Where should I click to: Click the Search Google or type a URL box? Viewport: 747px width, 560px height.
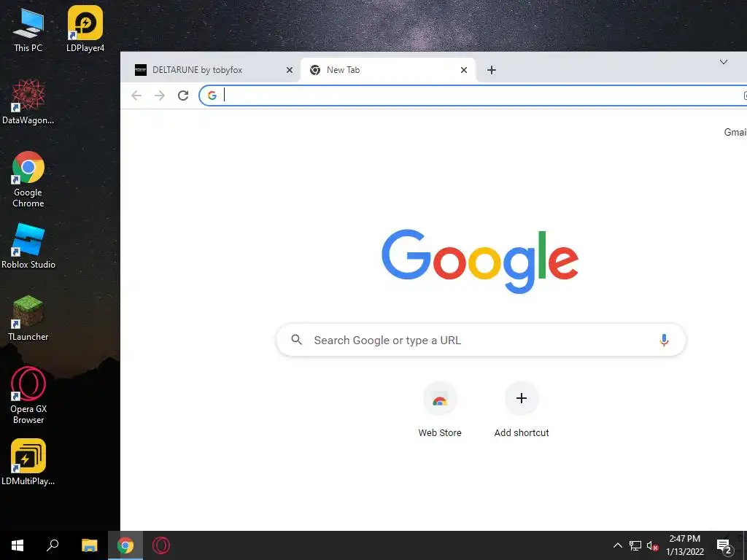pyautogui.click(x=481, y=340)
